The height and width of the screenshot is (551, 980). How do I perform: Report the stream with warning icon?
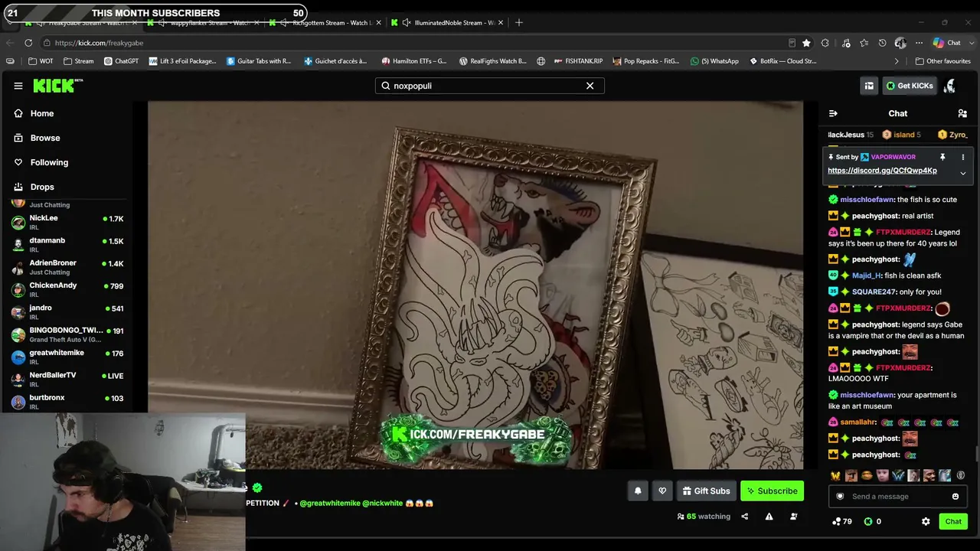click(x=769, y=517)
